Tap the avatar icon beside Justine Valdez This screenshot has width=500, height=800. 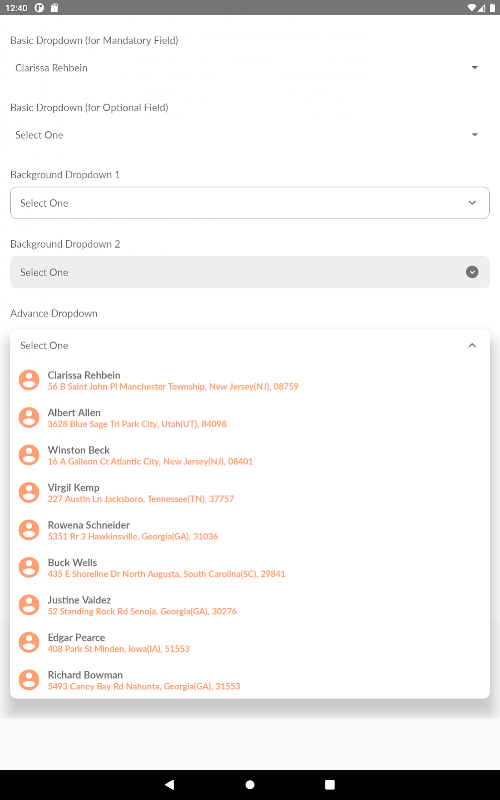tap(29, 605)
